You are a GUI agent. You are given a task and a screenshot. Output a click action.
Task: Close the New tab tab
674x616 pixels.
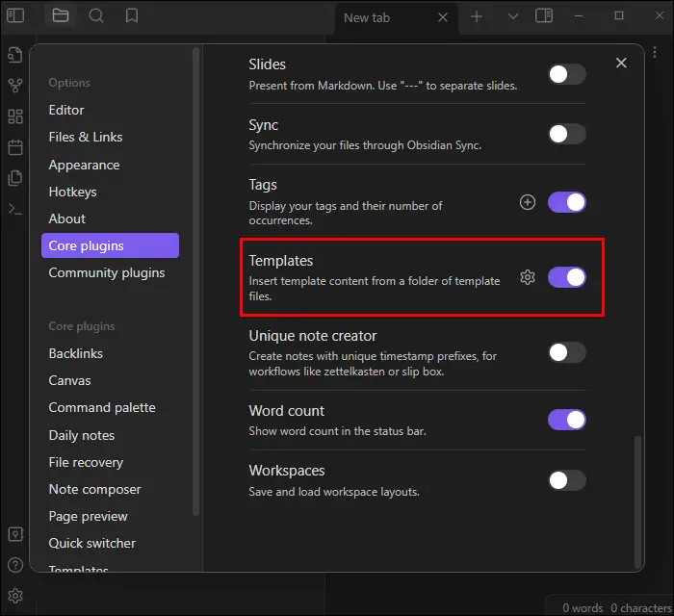pos(443,17)
